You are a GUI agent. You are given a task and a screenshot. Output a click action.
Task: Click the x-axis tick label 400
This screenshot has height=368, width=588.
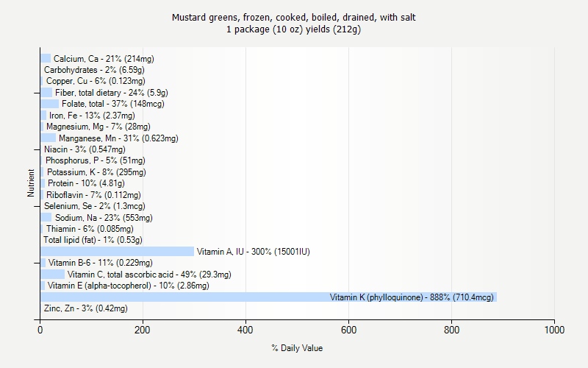245,330
